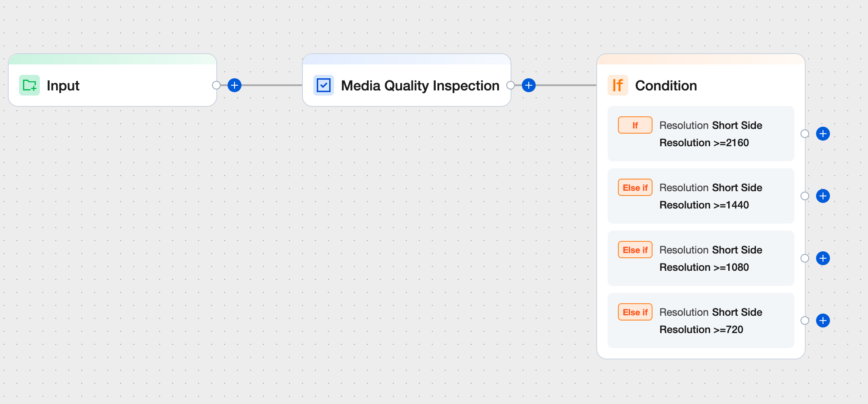Select the Media Quality Inspection node title
Viewport: 868px width, 404px height.
pyautogui.click(x=420, y=86)
